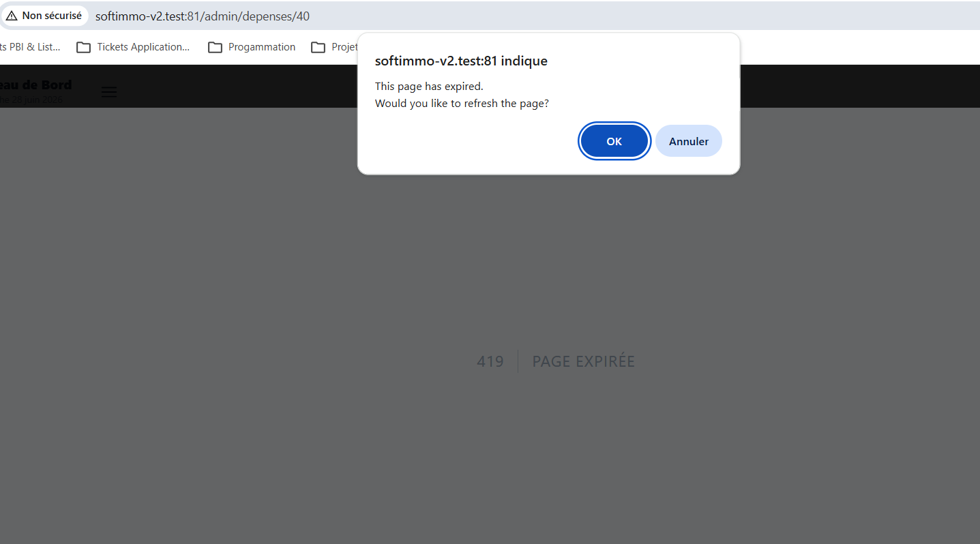Open the 'PBI & List...' bookmark folder
The width and height of the screenshot is (980, 544).
click(x=30, y=47)
